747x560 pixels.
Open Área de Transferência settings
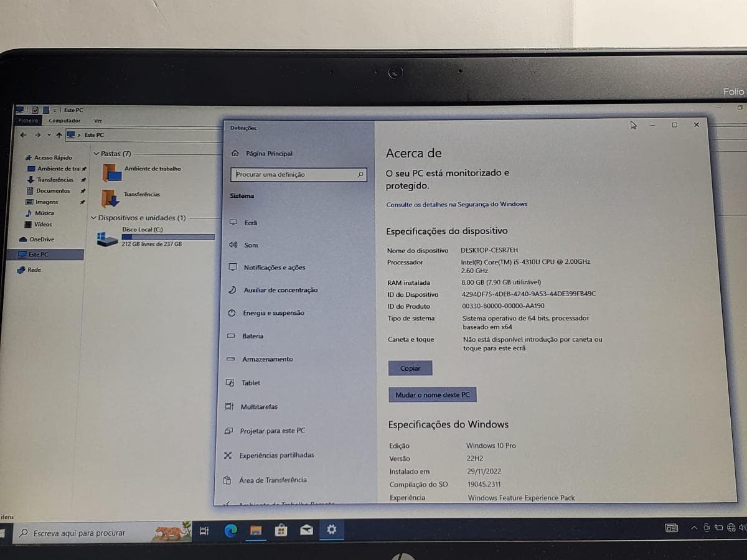coord(265,480)
